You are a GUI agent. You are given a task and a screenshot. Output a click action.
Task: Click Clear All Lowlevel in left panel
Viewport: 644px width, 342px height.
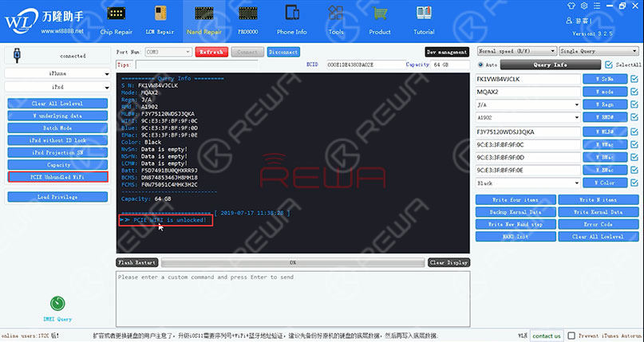click(x=58, y=104)
